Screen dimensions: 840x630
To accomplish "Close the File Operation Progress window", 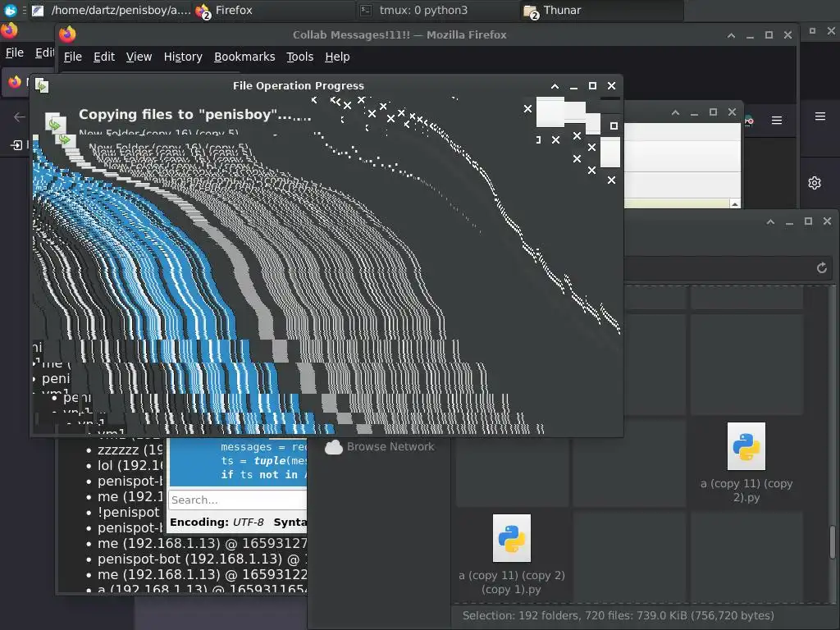I will (611, 85).
